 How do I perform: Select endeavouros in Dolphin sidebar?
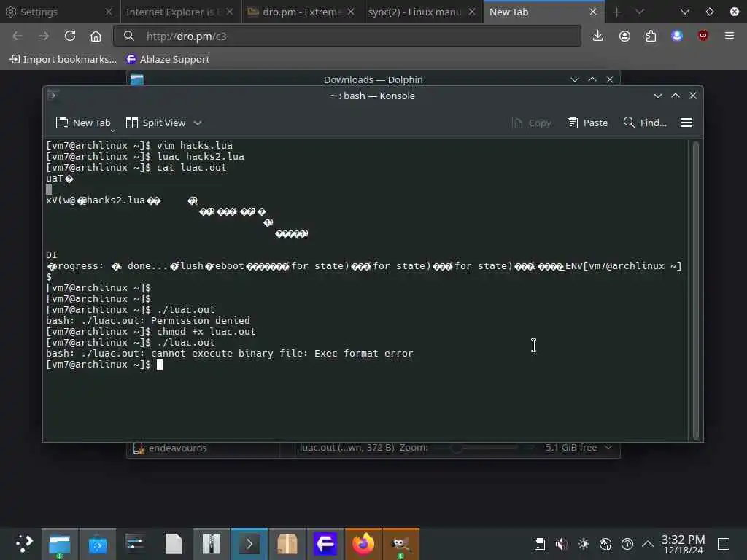pyautogui.click(x=171, y=448)
